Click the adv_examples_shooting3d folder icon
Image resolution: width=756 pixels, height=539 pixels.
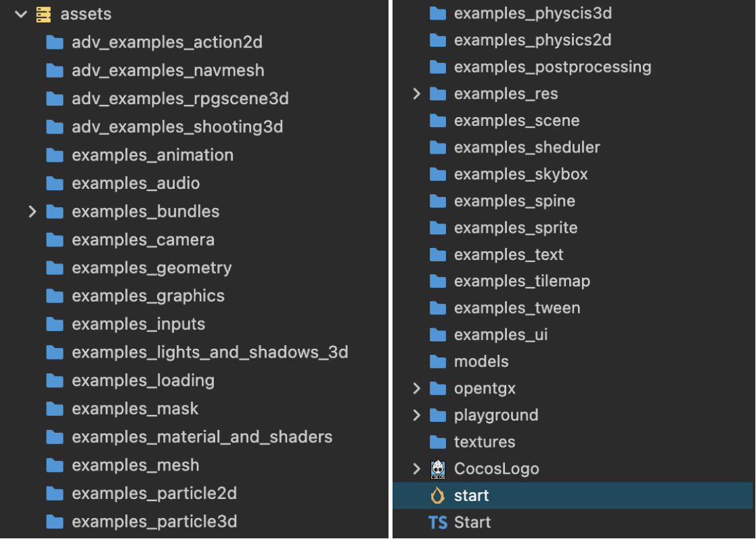(55, 127)
